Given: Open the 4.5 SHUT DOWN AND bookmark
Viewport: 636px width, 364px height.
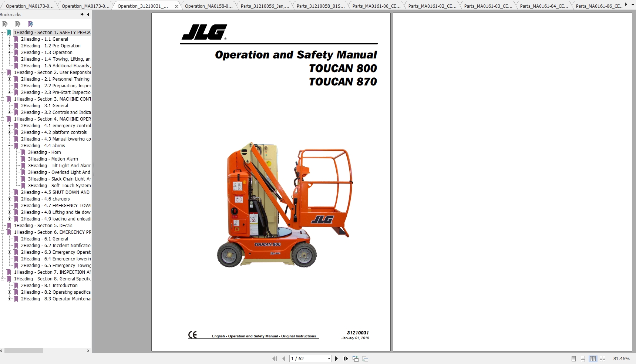Looking at the screenshot, I should pos(55,192).
